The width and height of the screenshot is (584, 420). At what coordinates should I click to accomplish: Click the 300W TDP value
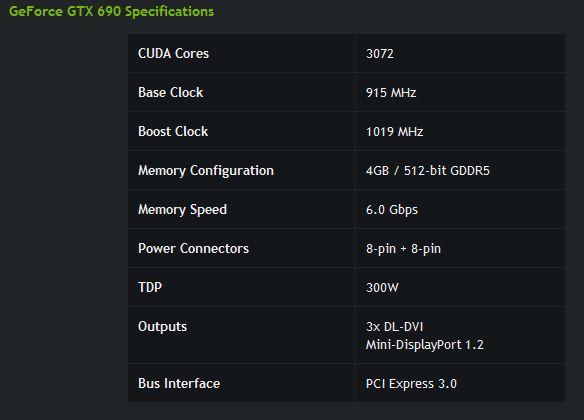[x=382, y=287]
